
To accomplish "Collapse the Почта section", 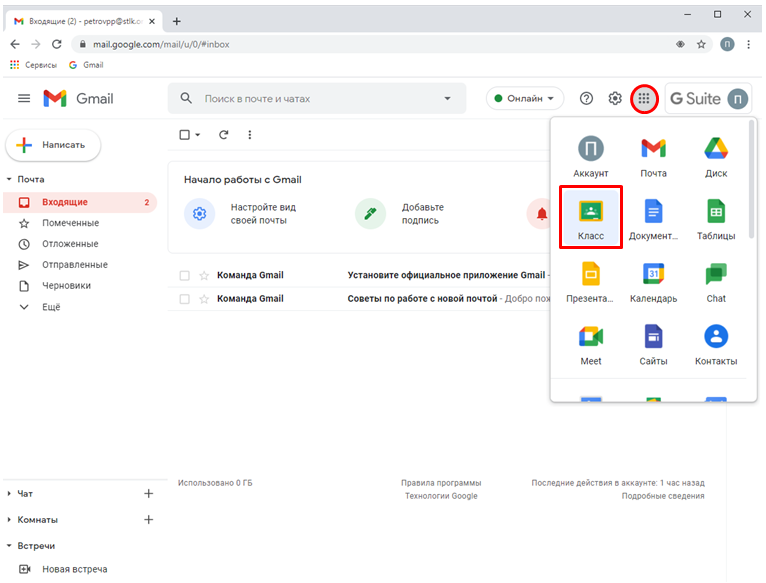I will click(9, 179).
